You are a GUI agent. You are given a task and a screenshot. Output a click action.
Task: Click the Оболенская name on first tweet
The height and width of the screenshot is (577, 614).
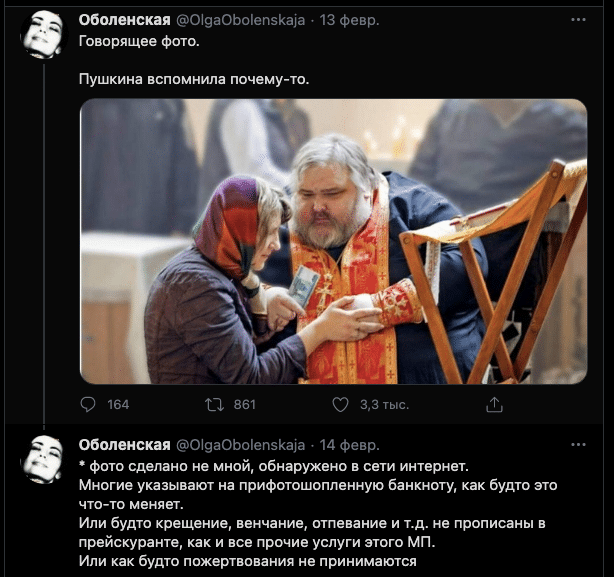pos(125,20)
